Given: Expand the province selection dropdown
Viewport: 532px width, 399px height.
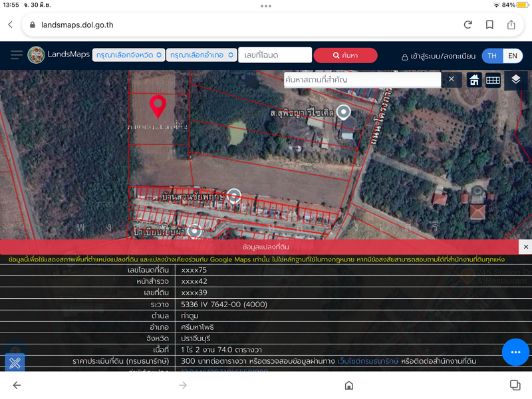Looking at the screenshot, I should click(128, 55).
